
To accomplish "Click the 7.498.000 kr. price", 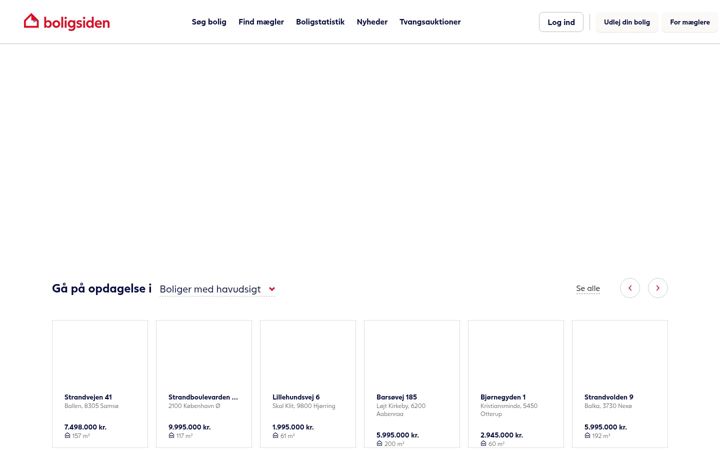I will coord(85,427).
